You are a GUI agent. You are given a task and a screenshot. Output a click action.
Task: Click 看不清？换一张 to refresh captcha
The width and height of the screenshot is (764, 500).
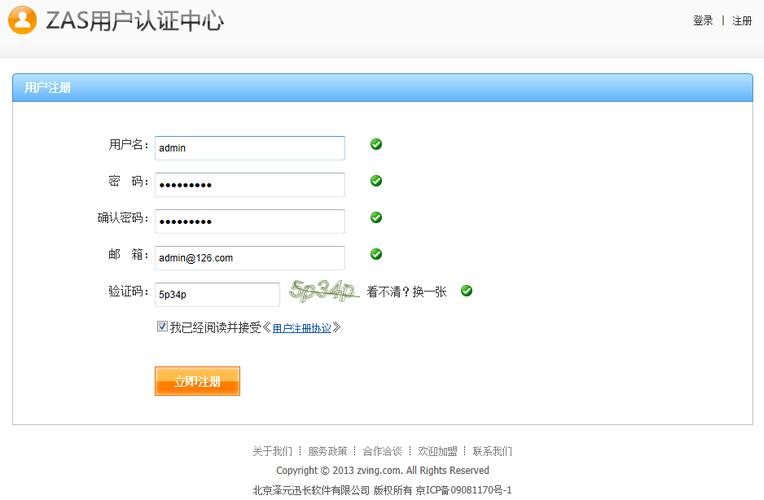406,292
